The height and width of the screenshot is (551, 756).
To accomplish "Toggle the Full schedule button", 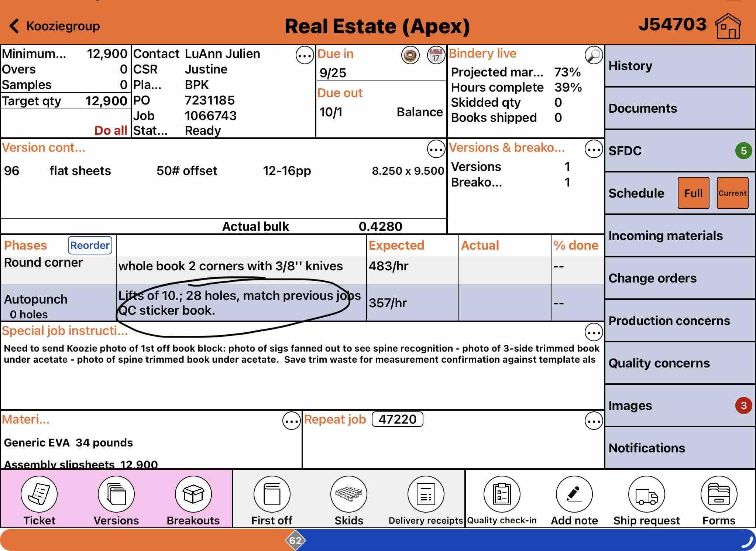I will pyautogui.click(x=693, y=193).
